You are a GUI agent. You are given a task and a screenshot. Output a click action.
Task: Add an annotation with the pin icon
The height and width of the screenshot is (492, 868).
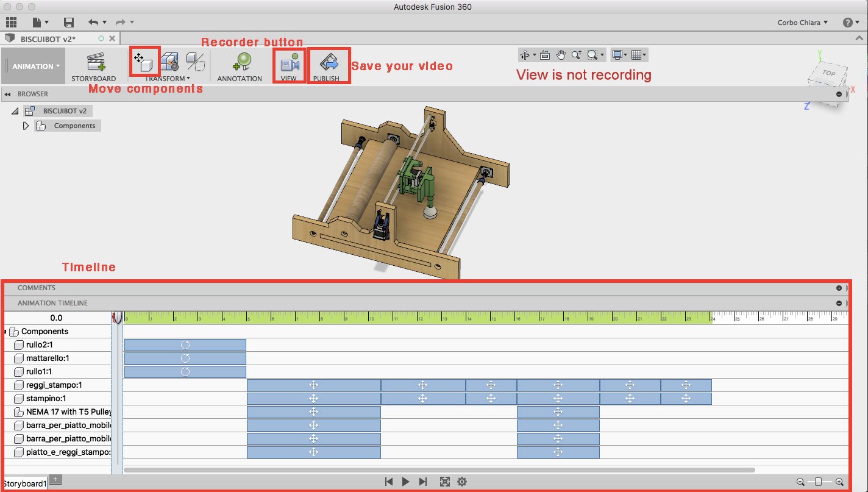tap(241, 62)
